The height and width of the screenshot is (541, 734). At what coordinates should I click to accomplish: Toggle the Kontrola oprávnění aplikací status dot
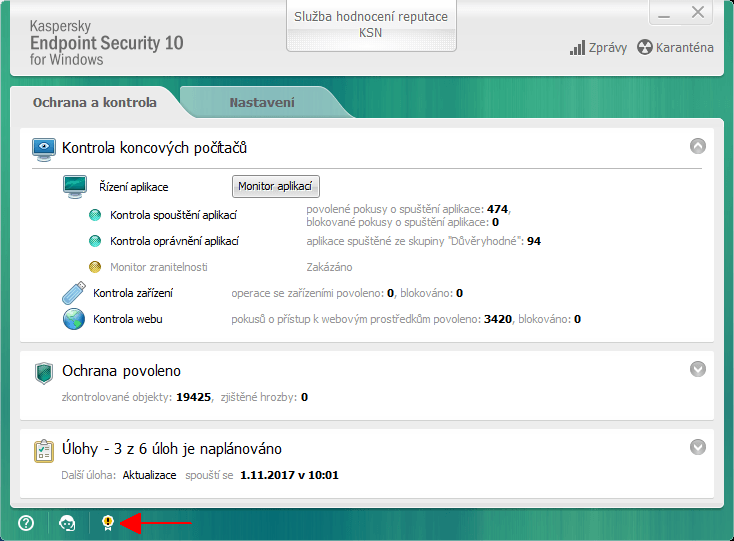pos(95,241)
